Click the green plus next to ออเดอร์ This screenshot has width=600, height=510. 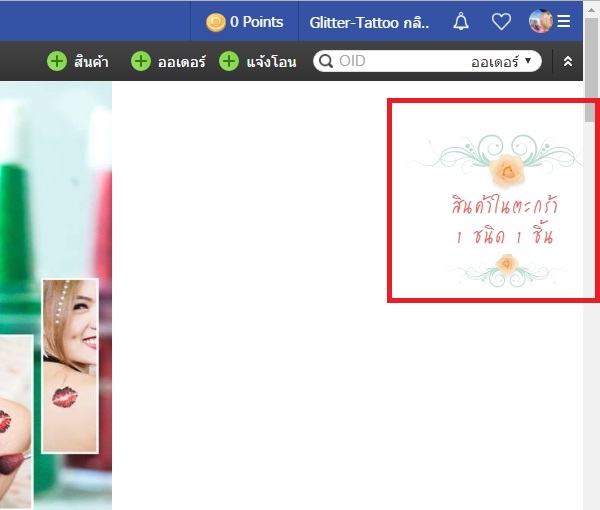pyautogui.click(x=141, y=61)
